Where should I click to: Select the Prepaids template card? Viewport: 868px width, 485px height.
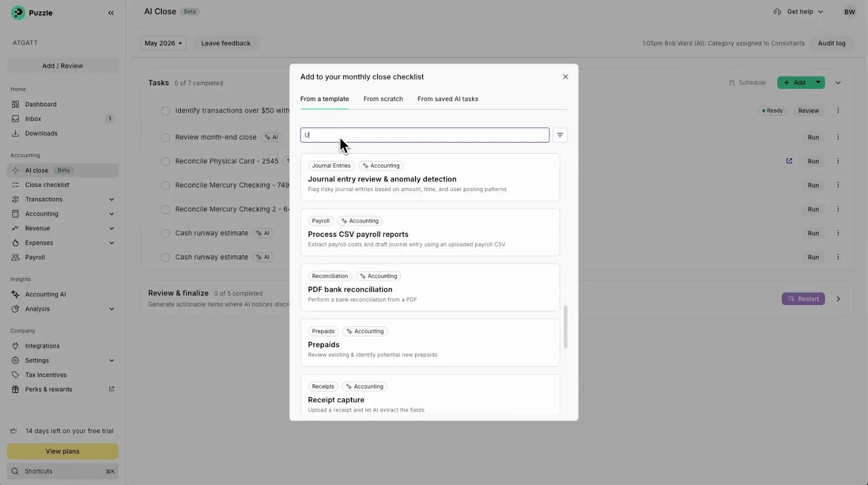click(430, 343)
